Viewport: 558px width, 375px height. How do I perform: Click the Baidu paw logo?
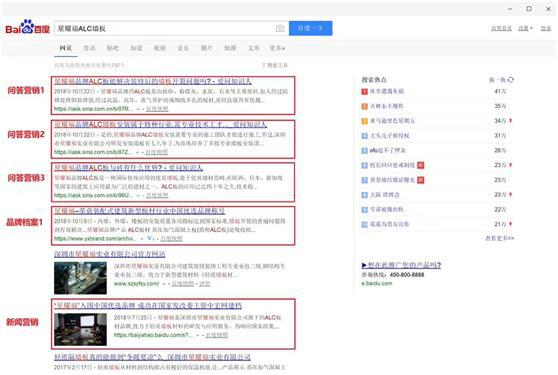pos(27,27)
